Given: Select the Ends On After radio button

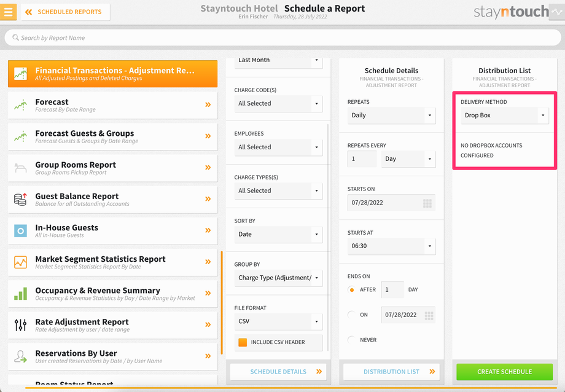Looking at the screenshot, I should (351, 289).
